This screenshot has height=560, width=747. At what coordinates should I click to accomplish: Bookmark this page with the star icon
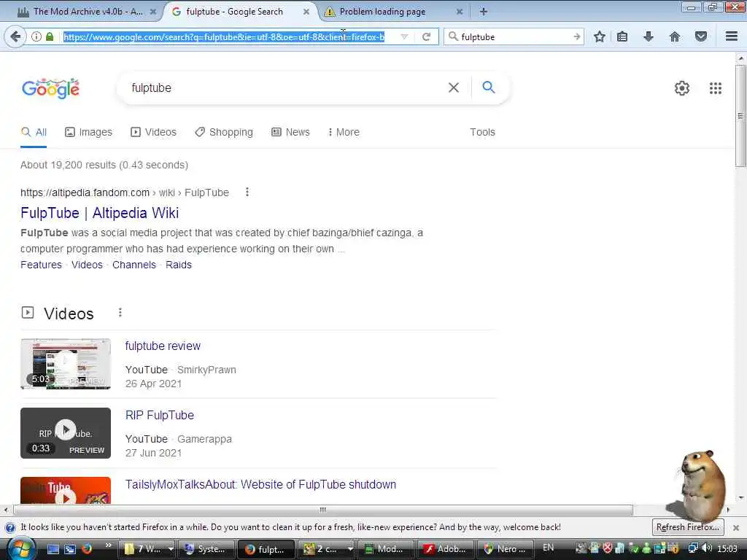(x=600, y=36)
